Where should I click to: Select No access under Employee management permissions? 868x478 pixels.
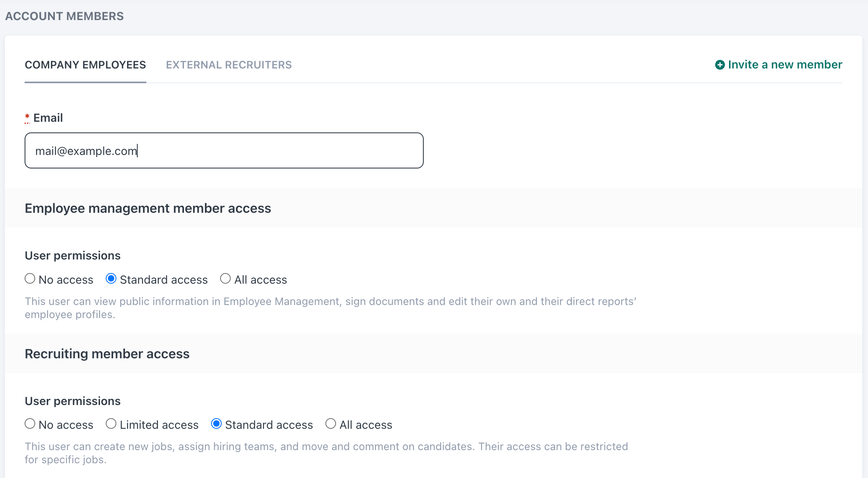click(x=30, y=278)
